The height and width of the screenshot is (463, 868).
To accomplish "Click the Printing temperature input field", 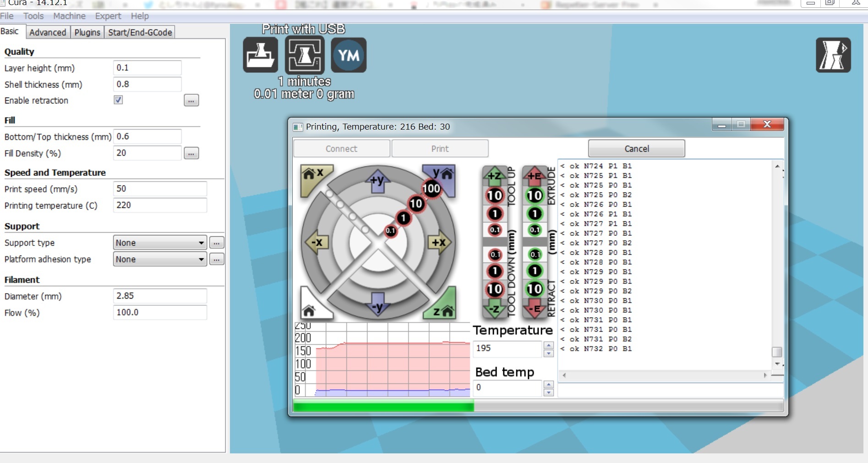I will pyautogui.click(x=160, y=205).
